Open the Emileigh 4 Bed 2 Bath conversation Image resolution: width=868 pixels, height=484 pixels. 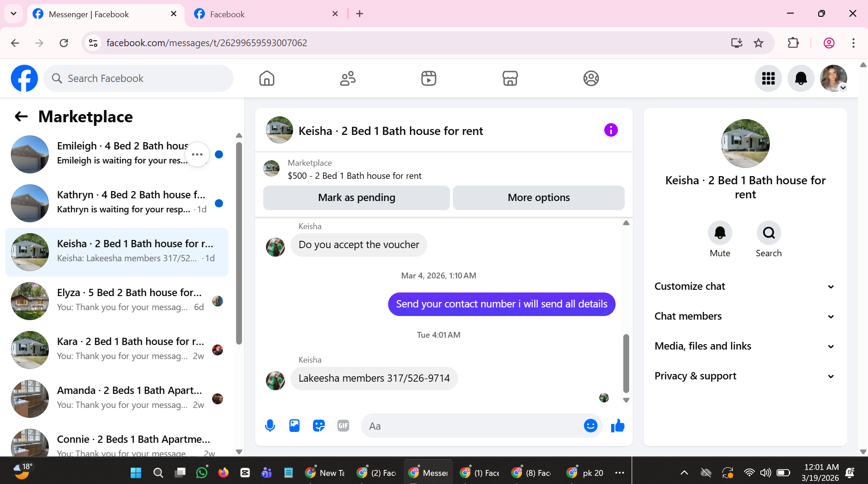117,154
